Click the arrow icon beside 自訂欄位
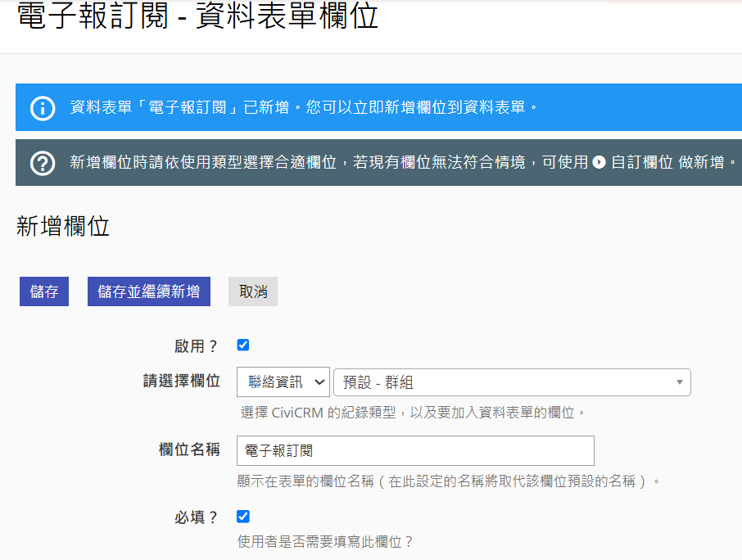The height and width of the screenshot is (560, 742). 599,162
